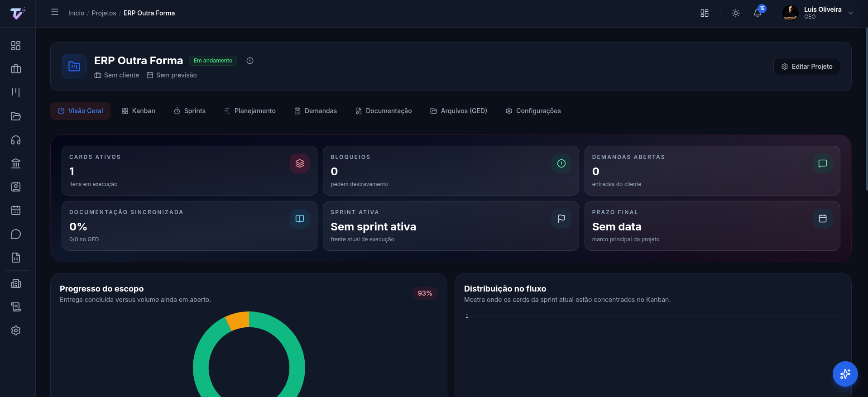Switch to the Configurações tab
The image size is (868, 397).
533,111
